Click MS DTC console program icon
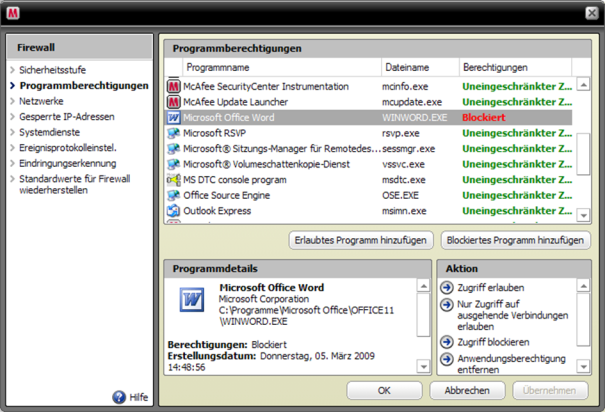Viewport: 605px width, 412px height. [x=173, y=180]
